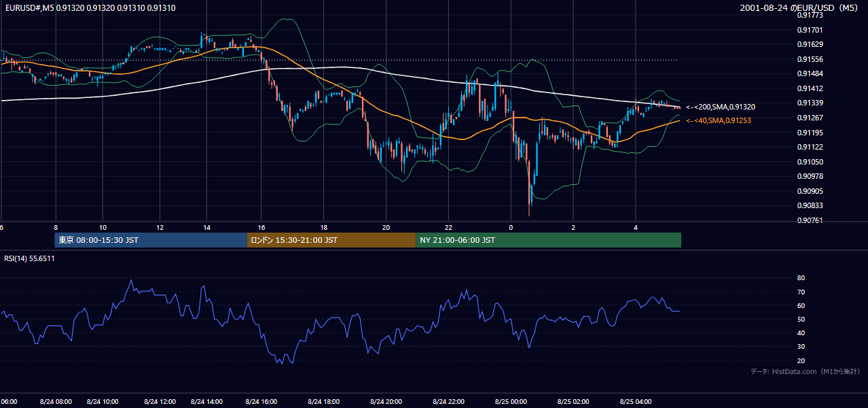Click RSI scale value 50
The image size is (868, 408).
tap(801, 319)
